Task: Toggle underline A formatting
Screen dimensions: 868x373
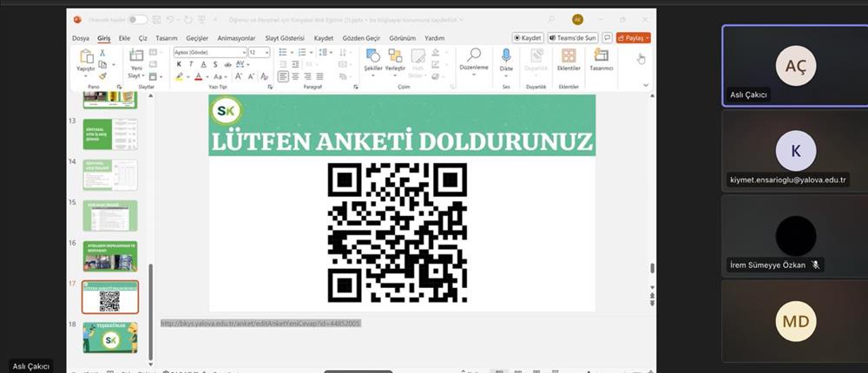Action: click(x=203, y=64)
